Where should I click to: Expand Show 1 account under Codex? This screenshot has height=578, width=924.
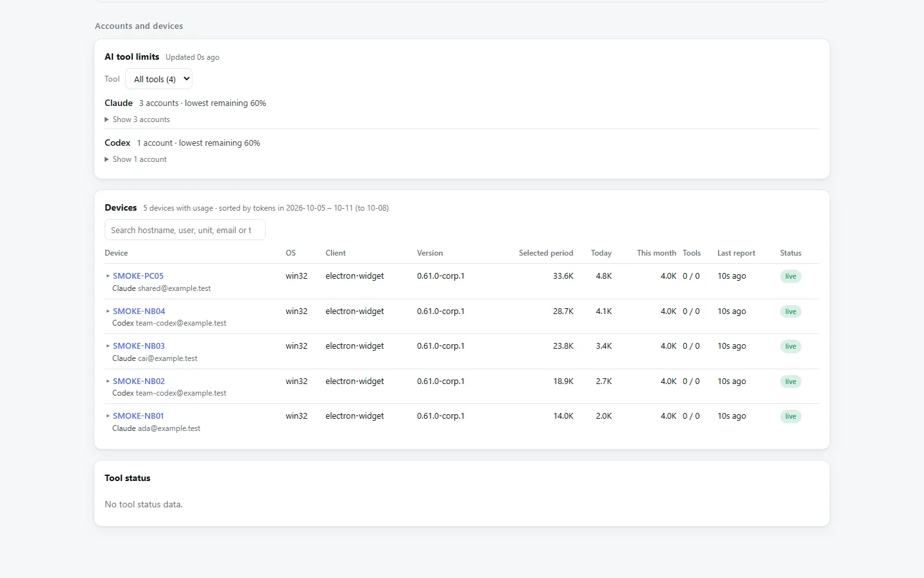[x=135, y=159]
